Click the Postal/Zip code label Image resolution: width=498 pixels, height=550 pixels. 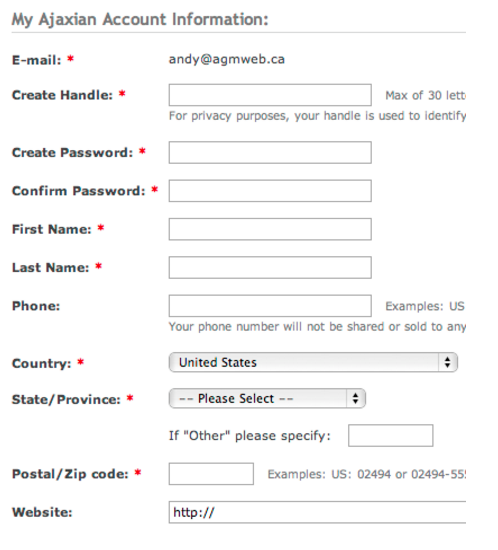70,474
